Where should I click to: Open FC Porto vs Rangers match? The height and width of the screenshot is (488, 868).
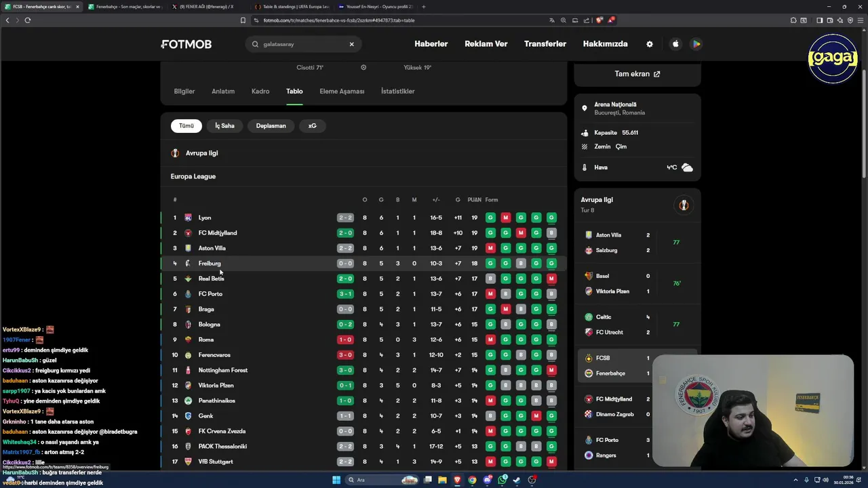616,447
